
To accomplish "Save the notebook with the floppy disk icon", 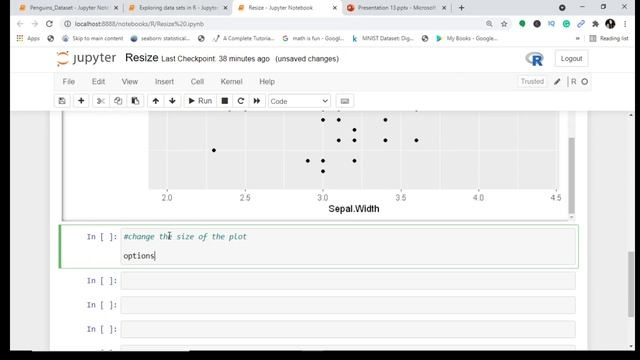I will [x=62, y=101].
